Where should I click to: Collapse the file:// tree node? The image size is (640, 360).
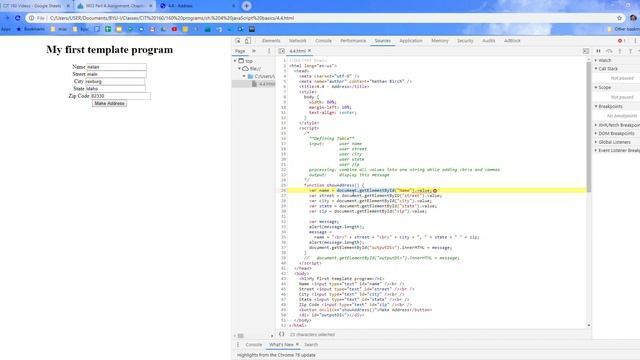pos(240,69)
